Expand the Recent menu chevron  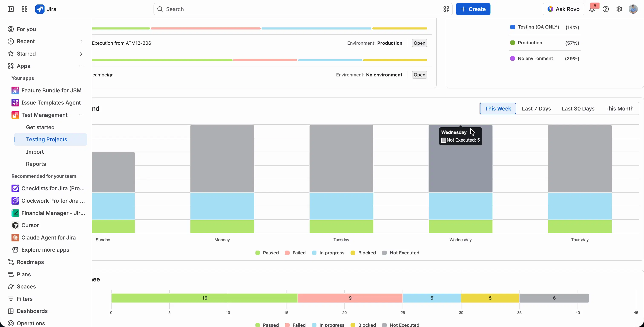pos(81,41)
